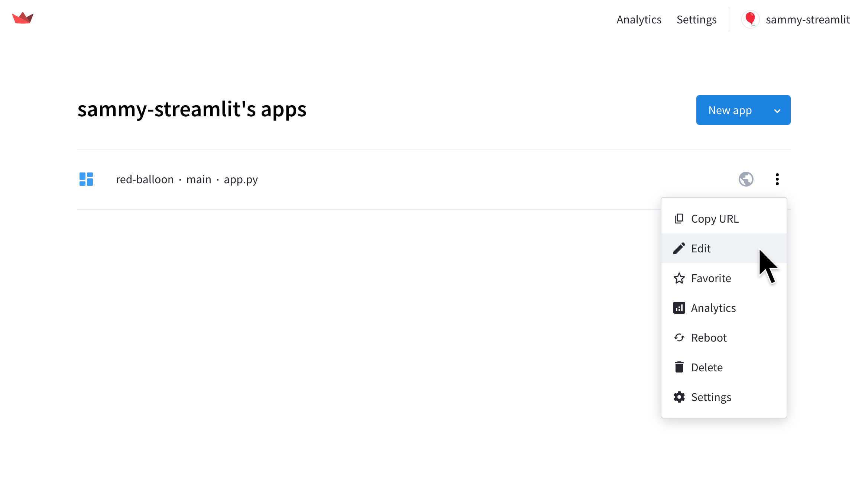
Task: Select Delete to remove the app
Action: pos(707,367)
